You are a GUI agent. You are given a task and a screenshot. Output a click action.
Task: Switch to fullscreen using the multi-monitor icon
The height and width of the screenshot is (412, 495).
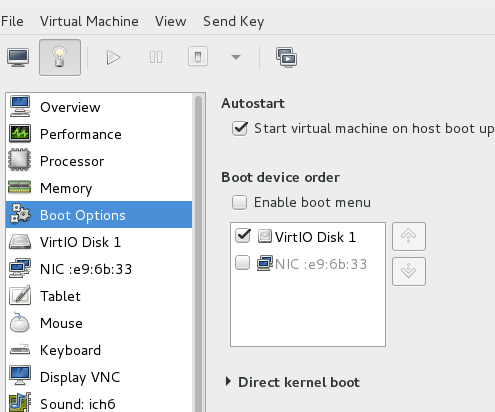286,57
